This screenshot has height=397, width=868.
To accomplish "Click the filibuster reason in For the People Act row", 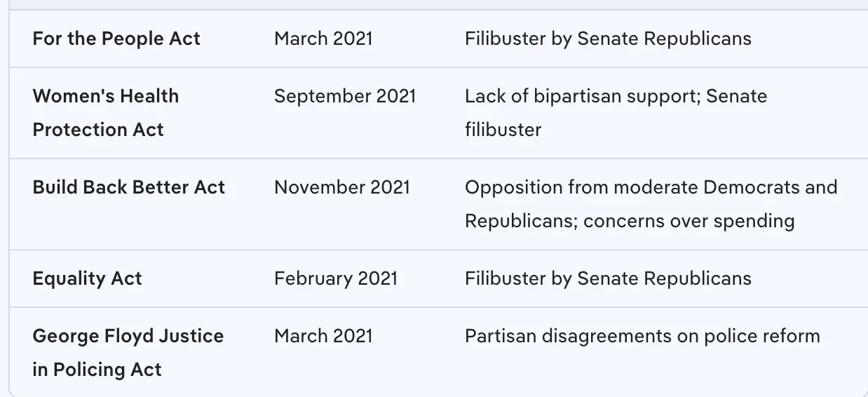I will coord(608,39).
